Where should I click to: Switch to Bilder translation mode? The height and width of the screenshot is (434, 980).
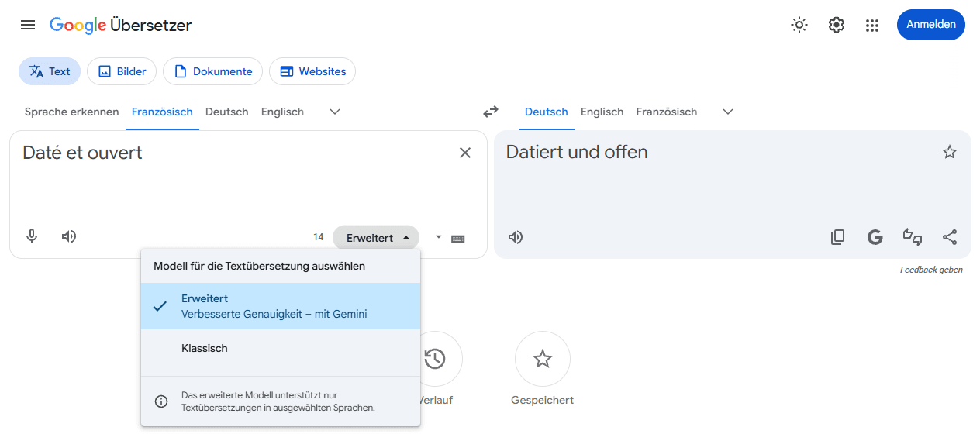tap(122, 71)
